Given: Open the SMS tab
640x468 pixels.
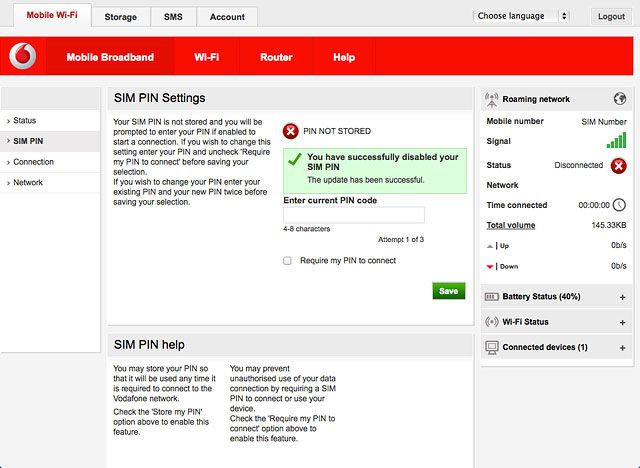Looking at the screenshot, I should point(173,17).
